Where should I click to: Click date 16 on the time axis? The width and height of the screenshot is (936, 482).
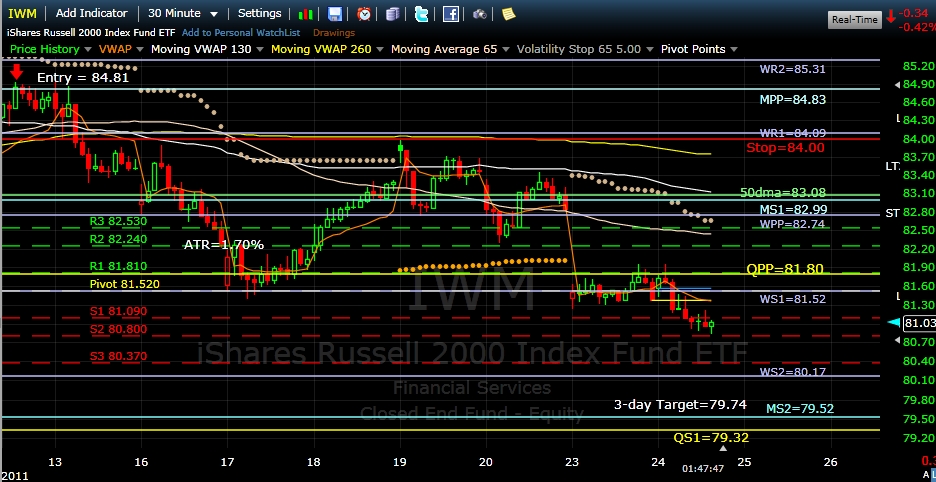point(141,462)
